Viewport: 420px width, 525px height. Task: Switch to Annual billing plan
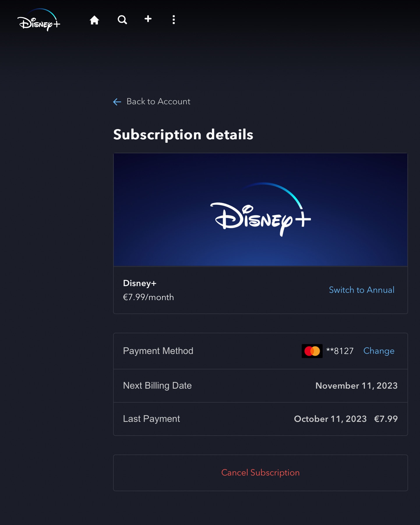(x=361, y=290)
